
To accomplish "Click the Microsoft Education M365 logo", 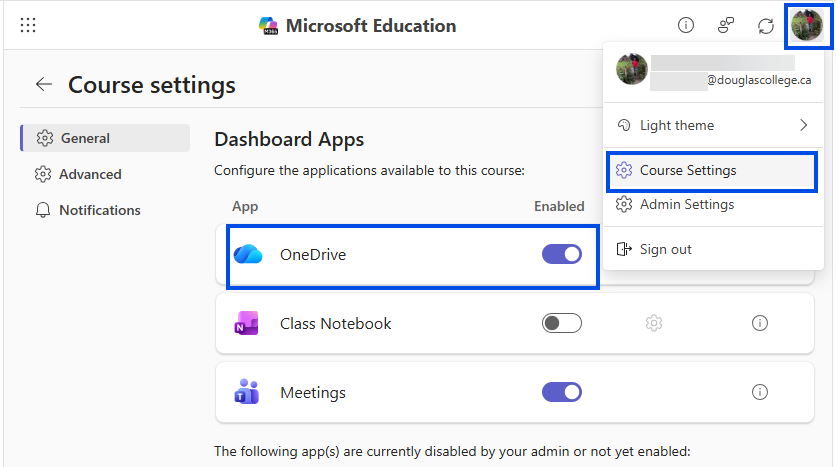I will pos(268,26).
